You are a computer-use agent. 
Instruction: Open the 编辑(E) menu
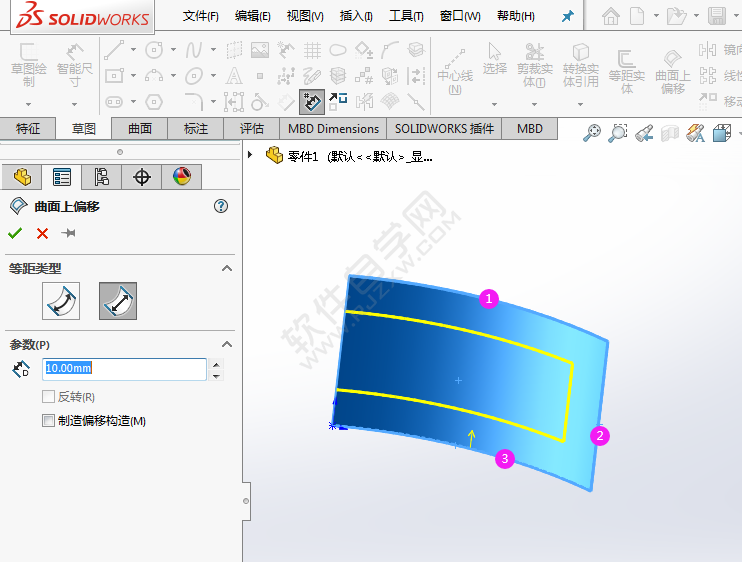click(253, 16)
